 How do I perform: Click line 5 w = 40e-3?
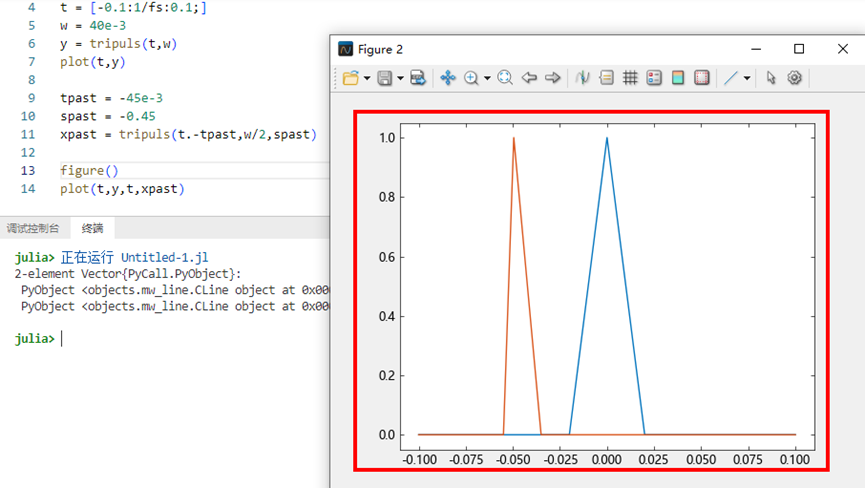(x=93, y=25)
